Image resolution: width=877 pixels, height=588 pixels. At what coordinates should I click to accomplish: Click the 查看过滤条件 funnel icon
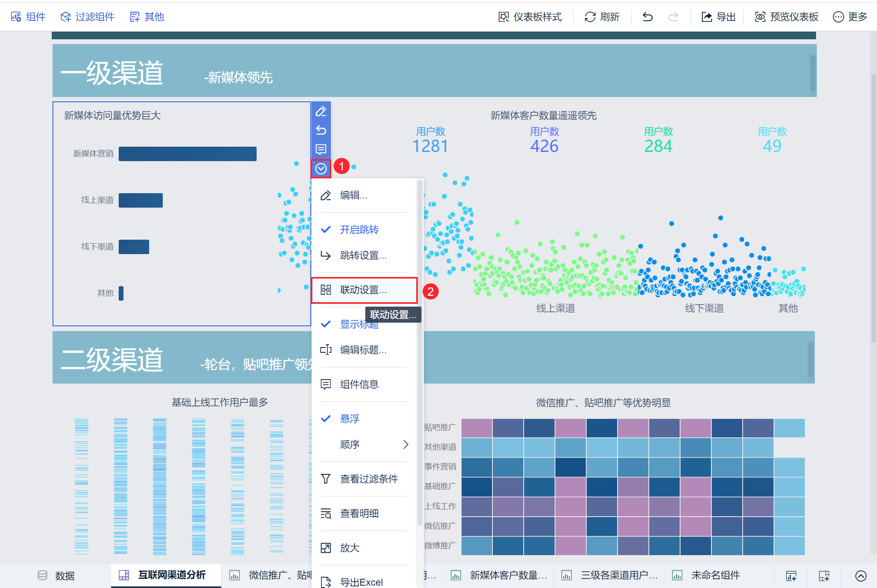coord(326,479)
